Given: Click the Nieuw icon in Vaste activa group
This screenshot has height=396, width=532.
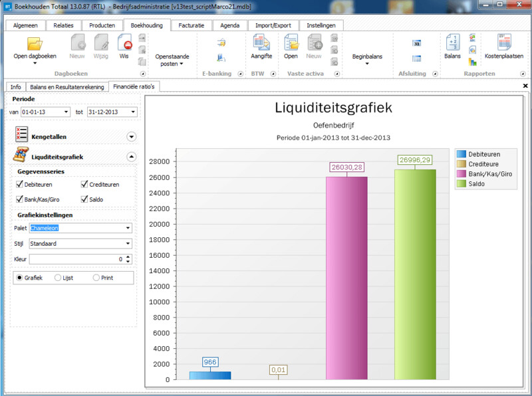Looking at the screenshot, I should click(x=314, y=43).
